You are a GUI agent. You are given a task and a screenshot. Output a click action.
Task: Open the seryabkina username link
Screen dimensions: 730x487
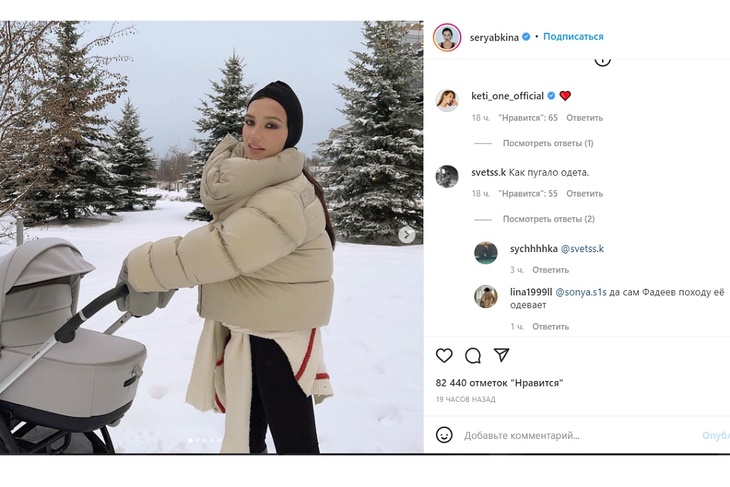[494, 38]
